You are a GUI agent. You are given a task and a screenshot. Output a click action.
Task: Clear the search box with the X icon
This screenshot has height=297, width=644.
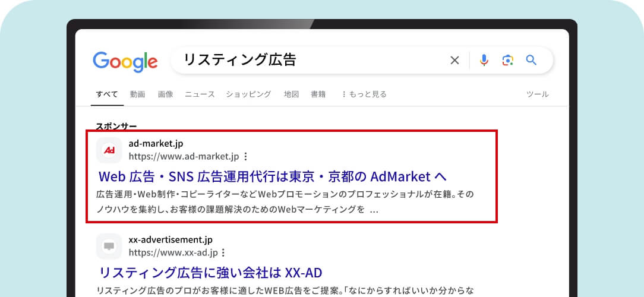coord(454,61)
